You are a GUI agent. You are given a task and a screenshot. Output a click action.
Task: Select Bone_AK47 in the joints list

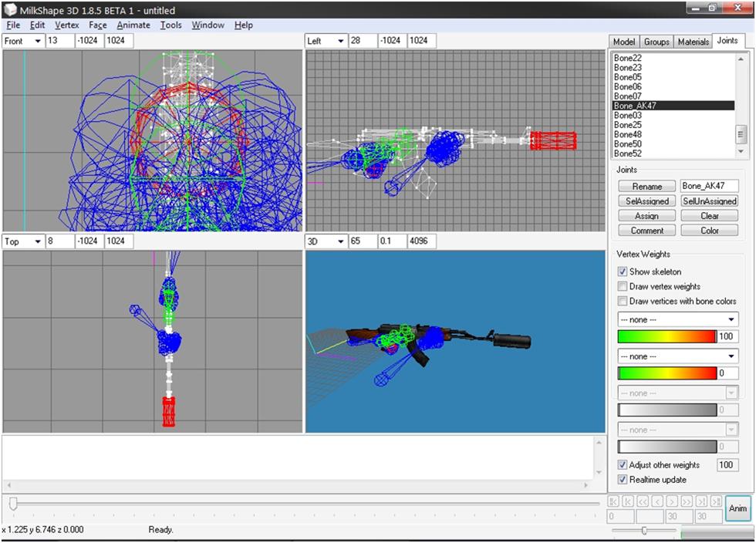pyautogui.click(x=673, y=106)
